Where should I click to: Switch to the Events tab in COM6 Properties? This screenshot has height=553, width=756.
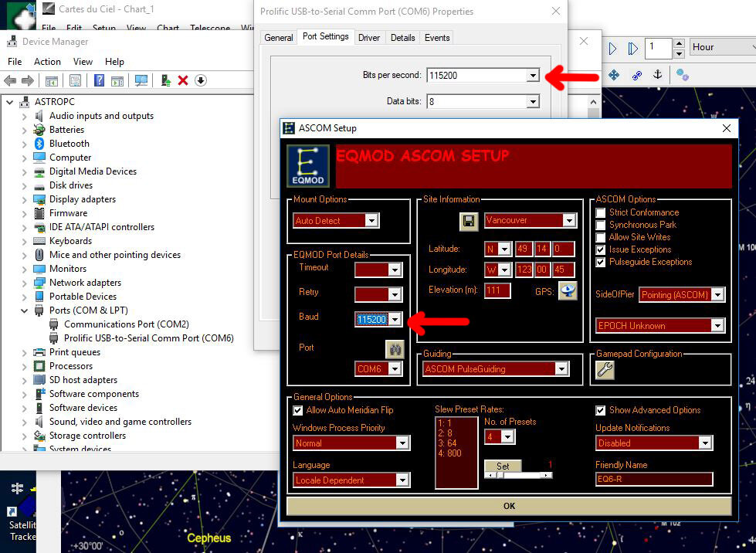coord(437,38)
